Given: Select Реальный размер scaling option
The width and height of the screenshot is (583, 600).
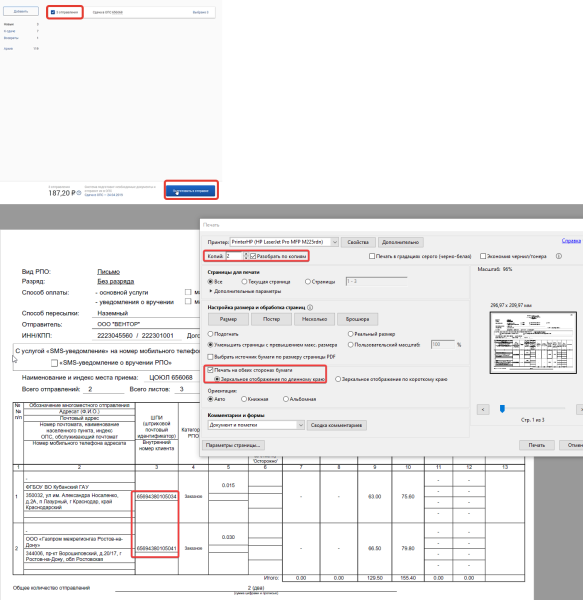Looking at the screenshot, I should (x=350, y=334).
